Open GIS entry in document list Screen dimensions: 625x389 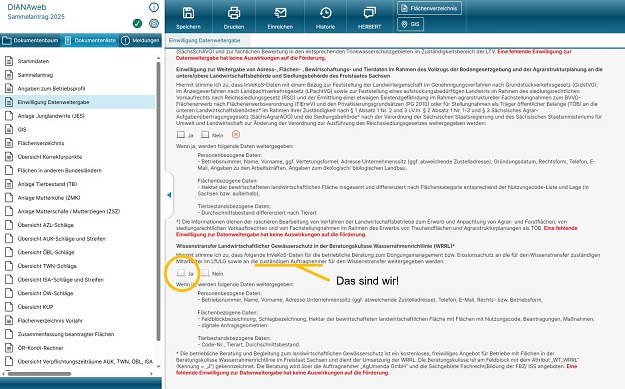pos(22,130)
